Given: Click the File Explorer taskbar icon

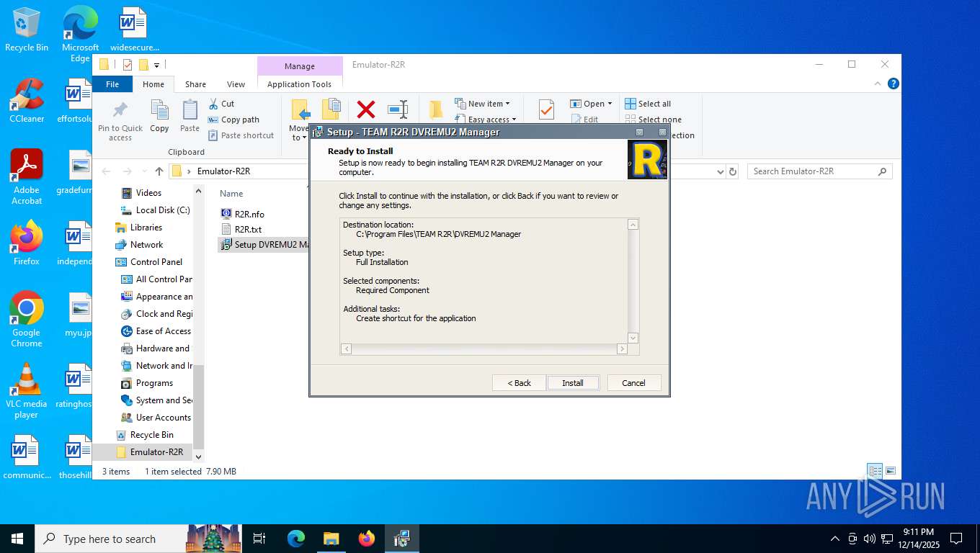Looking at the screenshot, I should [331, 539].
